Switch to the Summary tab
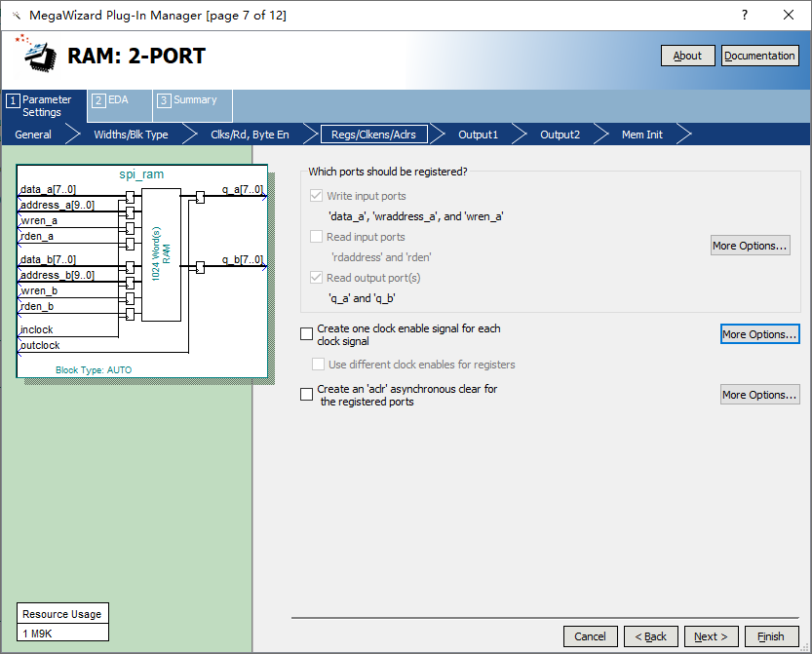The image size is (812, 654). point(191,100)
